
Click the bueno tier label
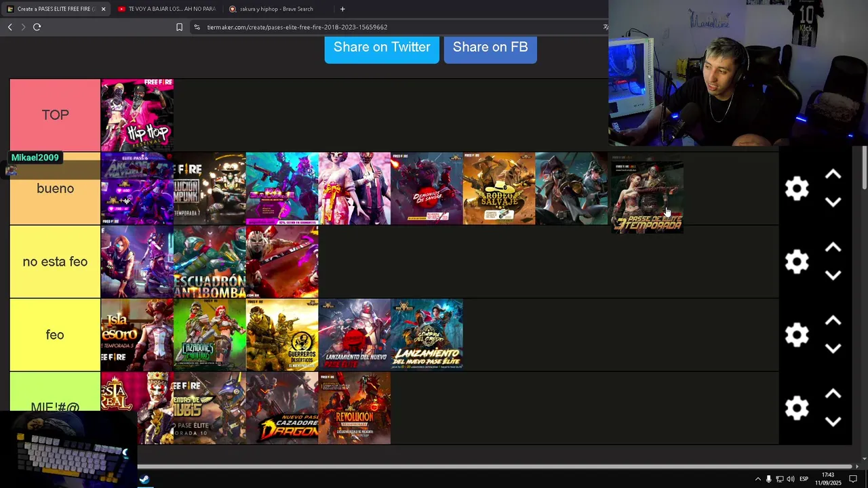pos(55,188)
